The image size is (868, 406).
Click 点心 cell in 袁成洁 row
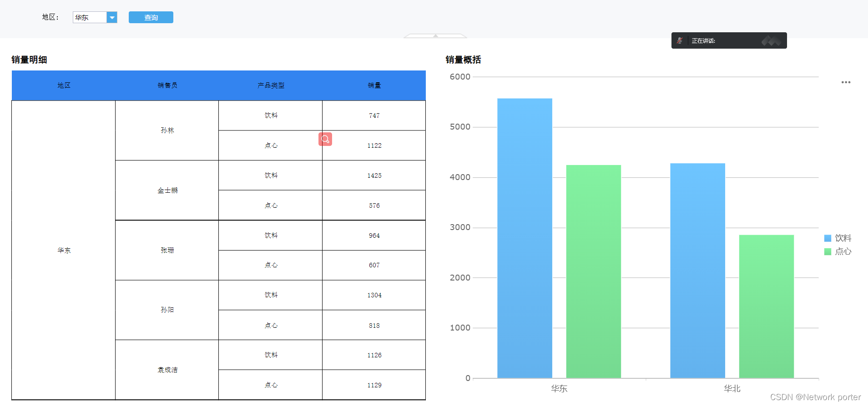point(271,385)
